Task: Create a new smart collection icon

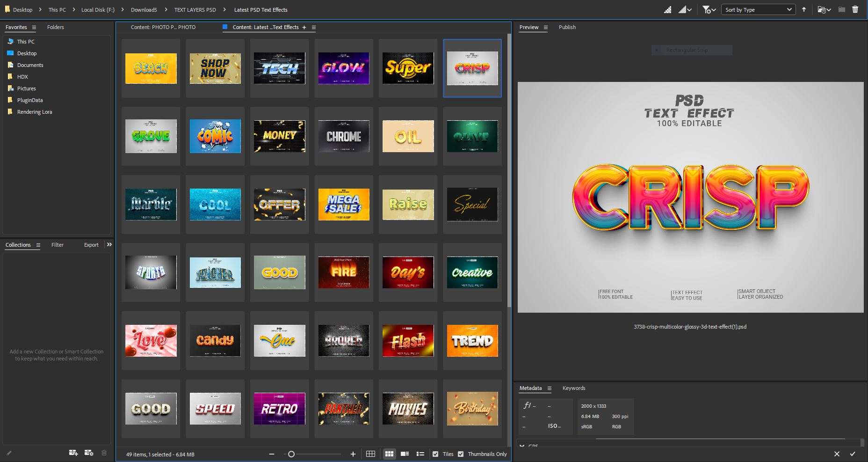Action: point(89,453)
